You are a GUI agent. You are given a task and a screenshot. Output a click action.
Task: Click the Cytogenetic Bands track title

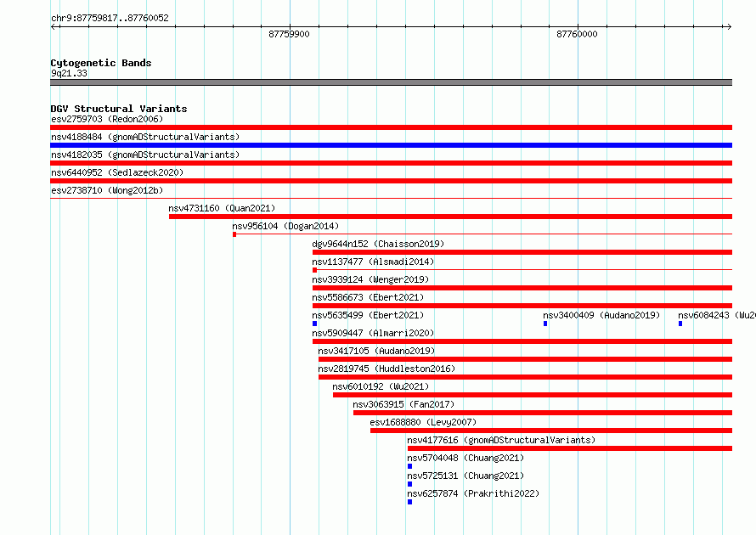point(101,63)
